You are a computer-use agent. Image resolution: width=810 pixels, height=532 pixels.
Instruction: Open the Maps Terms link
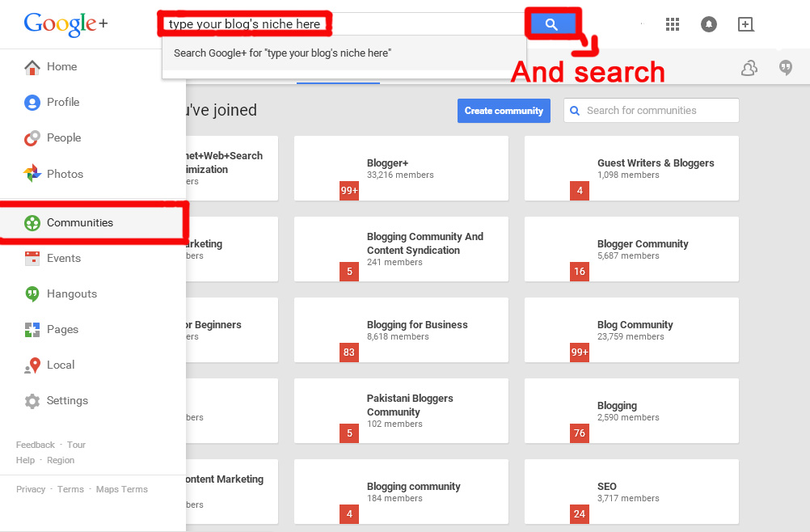(x=122, y=489)
